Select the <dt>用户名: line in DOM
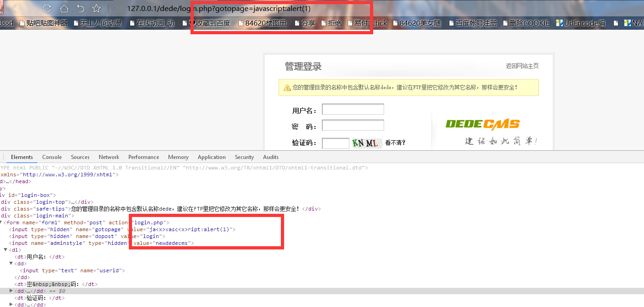Screen dimensions: 644x307 point(40,257)
